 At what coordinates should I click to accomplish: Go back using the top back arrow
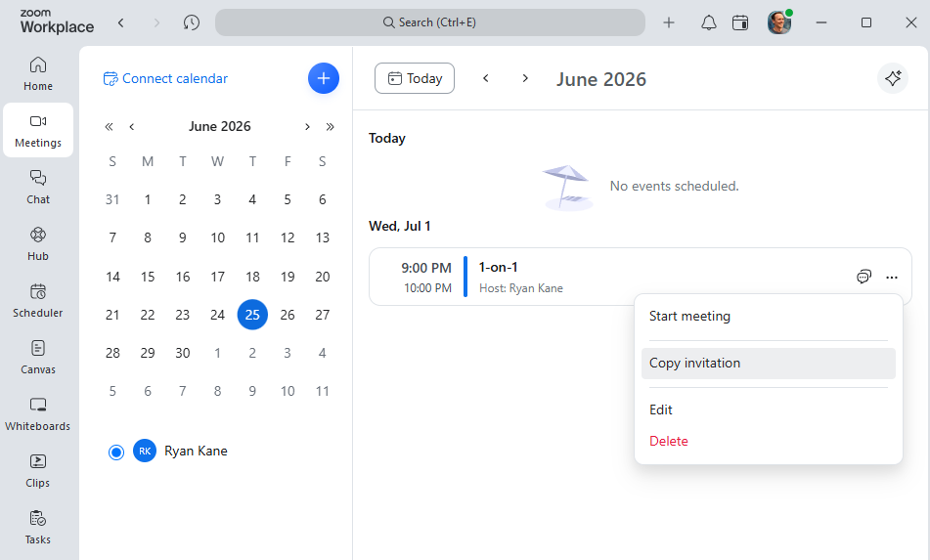coord(121,22)
